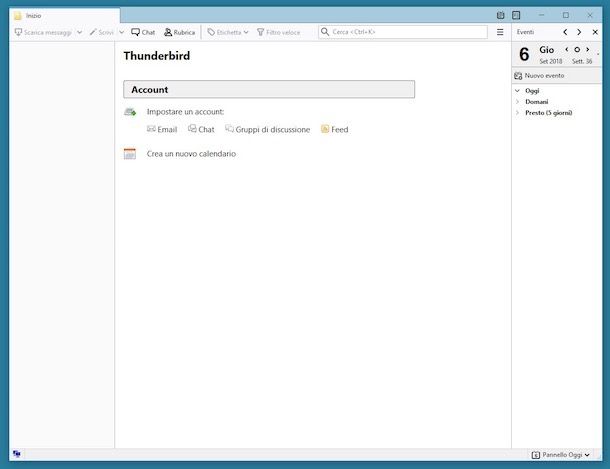Maximize the Thunderbird window
Screen dimensions: 610x469
click(566, 15)
